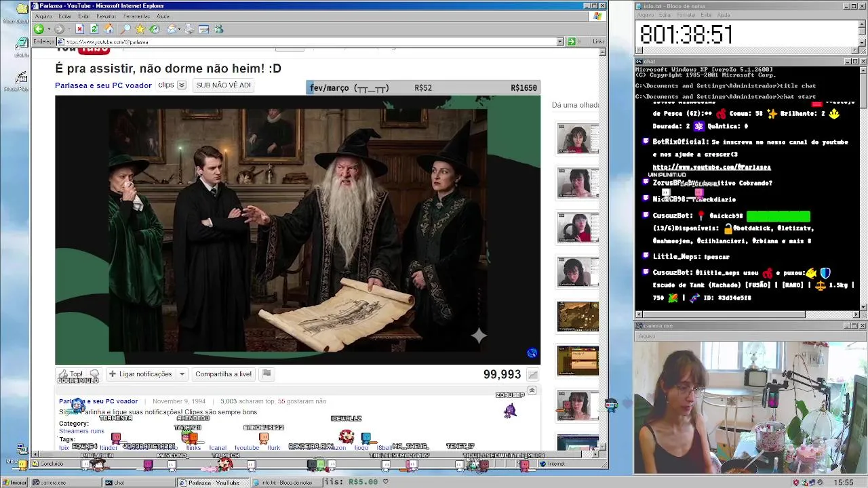The image size is (868, 488).
Task: Open Search with the magnifying glass icon
Action: point(125,29)
